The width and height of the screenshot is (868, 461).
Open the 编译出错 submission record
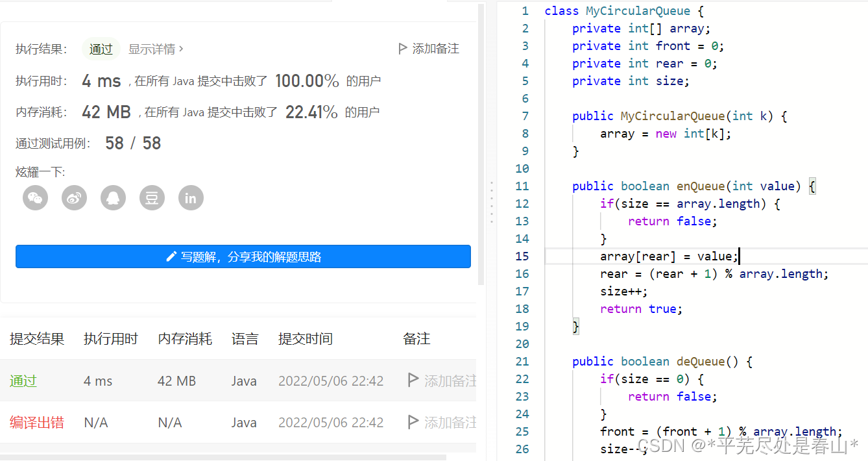coord(37,423)
